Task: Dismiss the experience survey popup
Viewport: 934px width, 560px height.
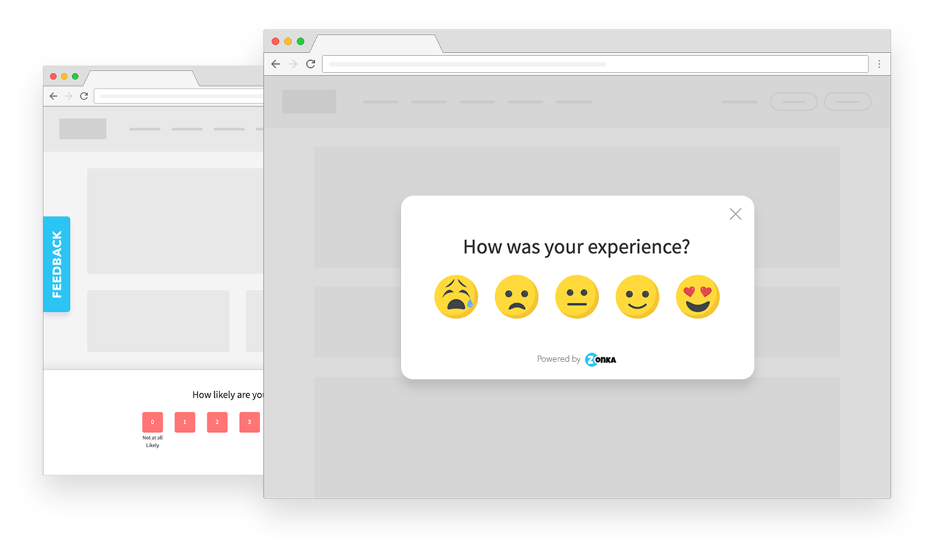Action: (x=735, y=214)
